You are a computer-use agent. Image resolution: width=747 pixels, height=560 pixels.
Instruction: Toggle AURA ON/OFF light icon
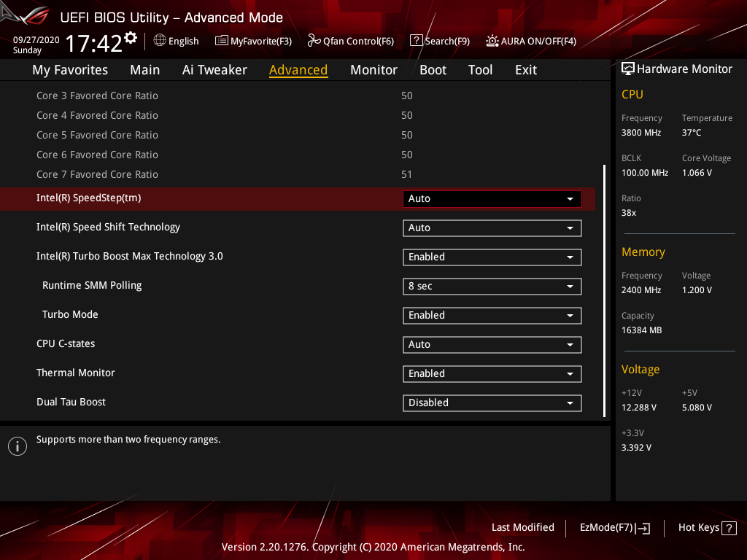tap(492, 41)
